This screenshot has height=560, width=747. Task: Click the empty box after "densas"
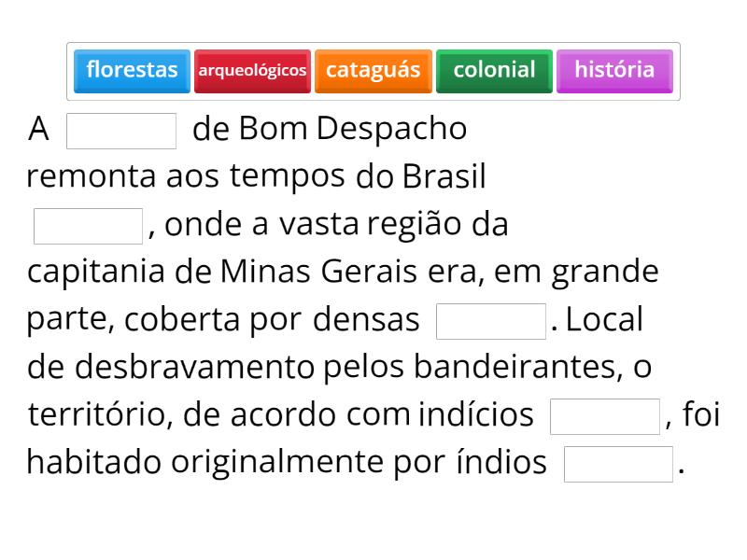click(491, 321)
